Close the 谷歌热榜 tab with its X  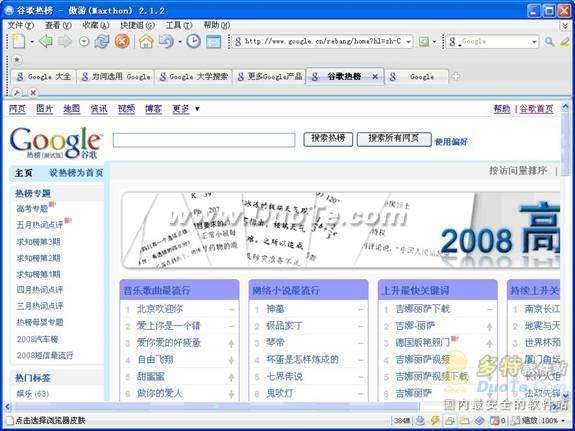tap(375, 77)
